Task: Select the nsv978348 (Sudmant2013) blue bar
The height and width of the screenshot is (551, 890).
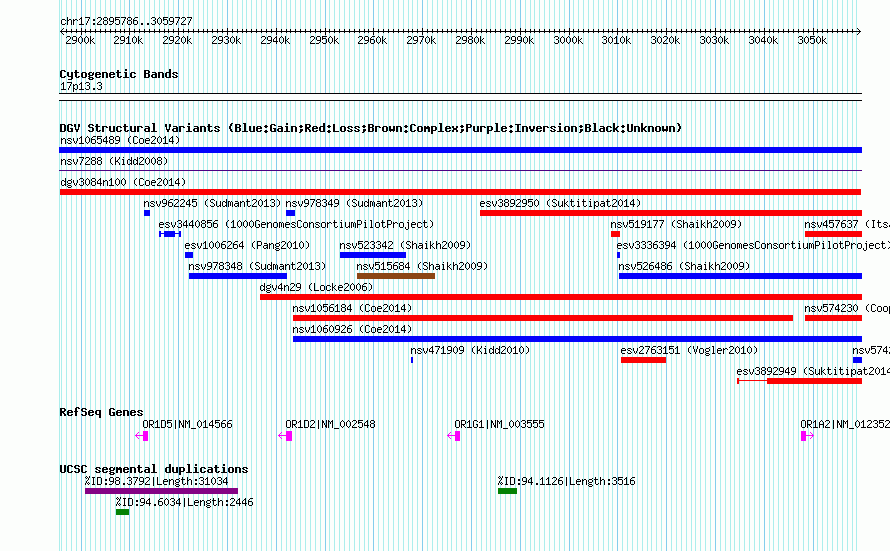Action: point(238,276)
